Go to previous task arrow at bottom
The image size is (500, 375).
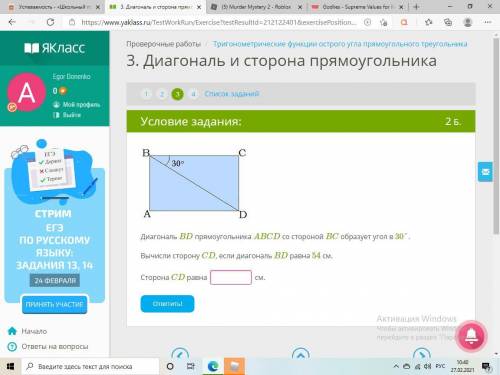180,353
